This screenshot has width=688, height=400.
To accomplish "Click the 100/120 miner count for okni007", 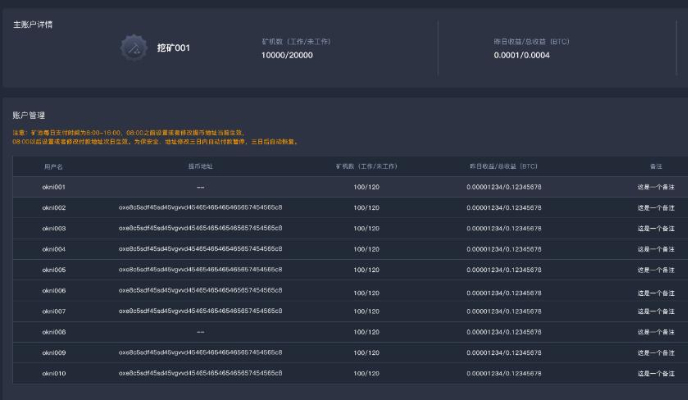I will (366, 311).
